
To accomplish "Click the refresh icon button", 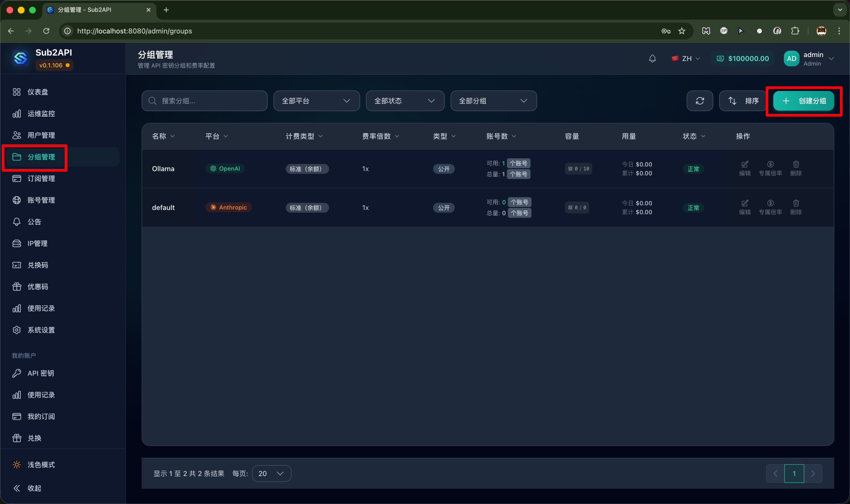I will [700, 101].
